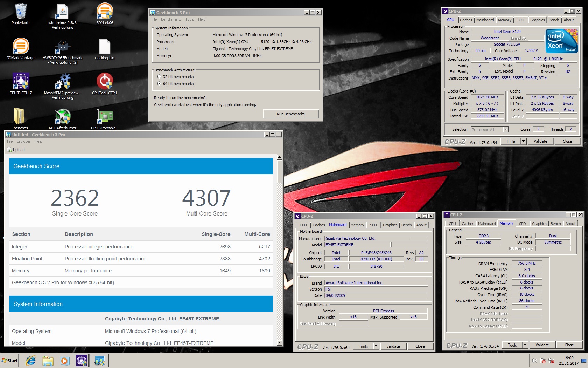Open the Papierkorb recycle bin icon
Viewport: 588px width, 368px height.
(21, 12)
